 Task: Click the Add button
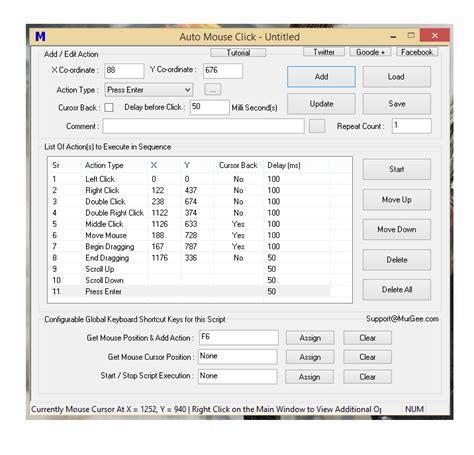[x=321, y=77]
